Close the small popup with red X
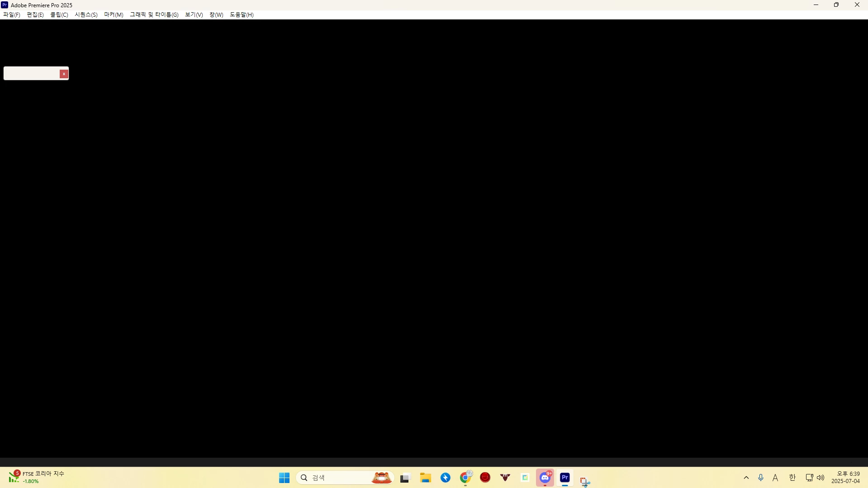Screen dimensions: 868x488 click(x=64, y=74)
